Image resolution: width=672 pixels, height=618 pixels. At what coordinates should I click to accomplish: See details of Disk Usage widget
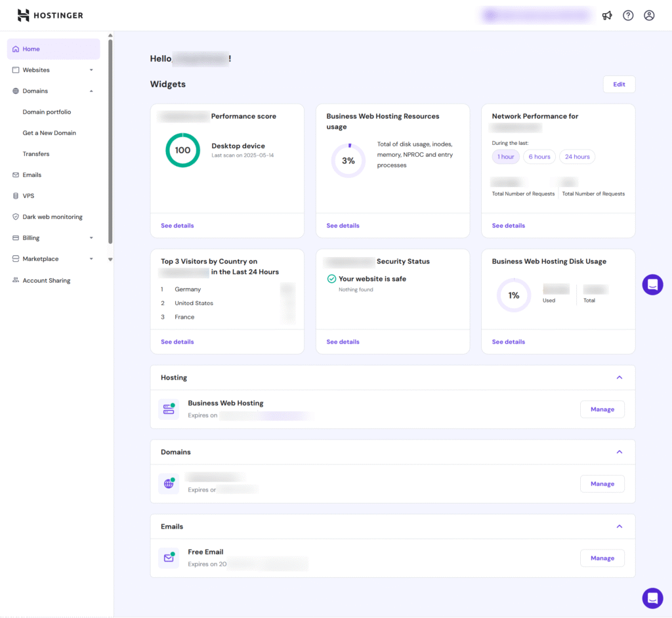509,342
